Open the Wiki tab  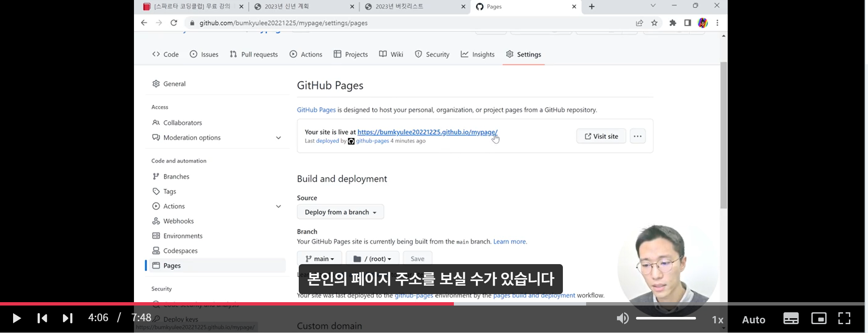[391, 54]
